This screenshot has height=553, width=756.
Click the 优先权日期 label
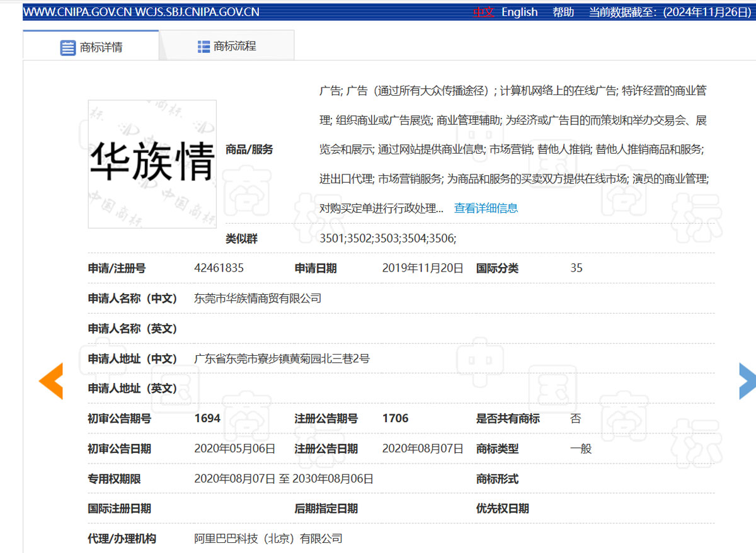coord(502,509)
